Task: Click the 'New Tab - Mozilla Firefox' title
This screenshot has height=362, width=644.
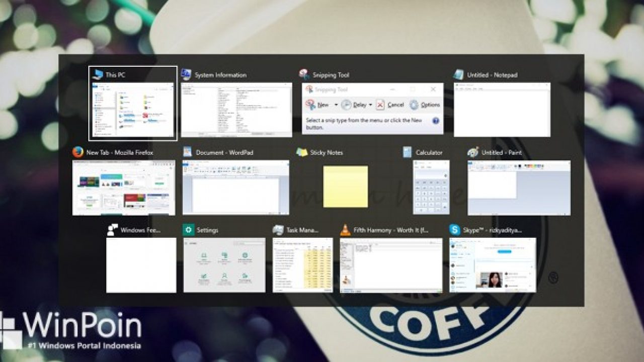Action: (x=120, y=152)
